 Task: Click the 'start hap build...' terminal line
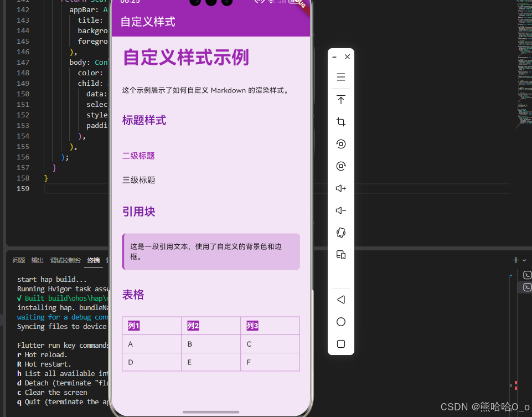point(52,279)
